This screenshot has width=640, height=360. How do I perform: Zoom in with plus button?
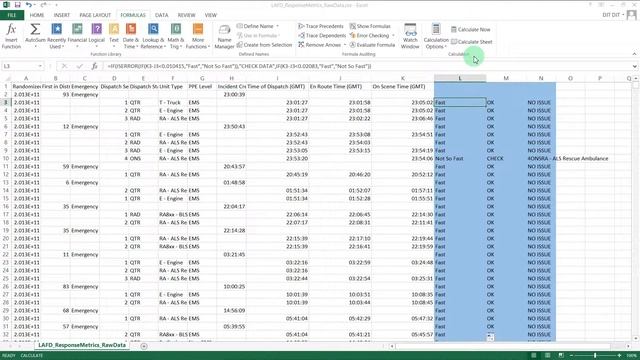(x=619, y=356)
